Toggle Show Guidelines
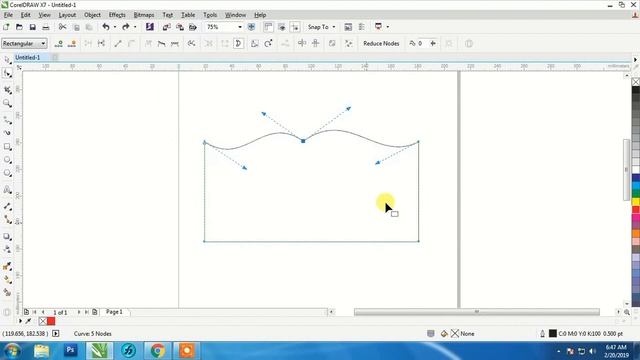Viewport: 640px width, 360px height. pyautogui.click(x=295, y=27)
